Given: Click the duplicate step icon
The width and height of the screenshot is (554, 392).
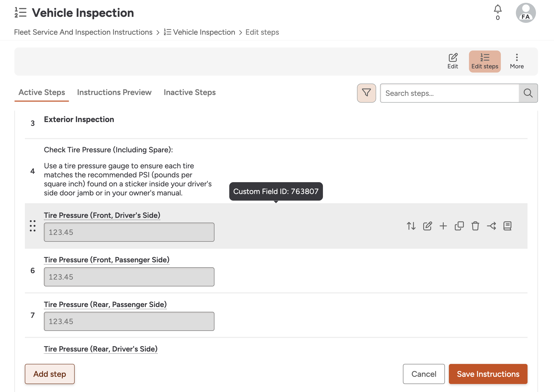Looking at the screenshot, I should [x=459, y=226].
